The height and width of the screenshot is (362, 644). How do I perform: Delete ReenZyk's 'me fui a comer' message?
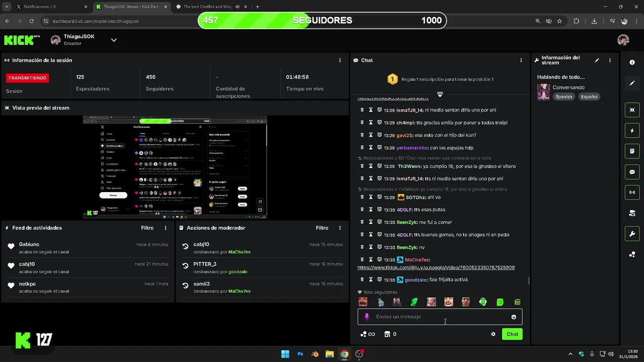click(362, 222)
